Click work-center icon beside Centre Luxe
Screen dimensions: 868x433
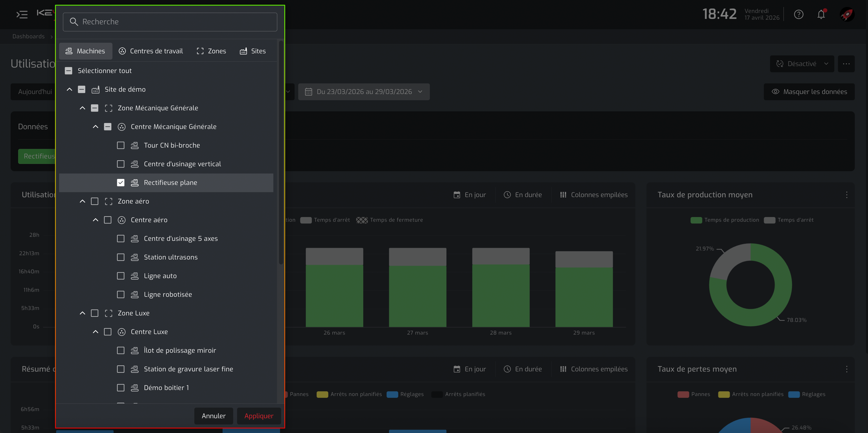[x=122, y=332]
